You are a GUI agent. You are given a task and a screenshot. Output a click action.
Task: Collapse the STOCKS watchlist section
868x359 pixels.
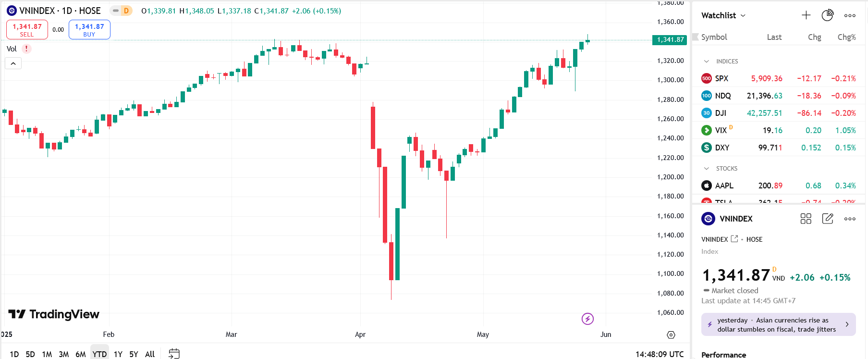706,169
